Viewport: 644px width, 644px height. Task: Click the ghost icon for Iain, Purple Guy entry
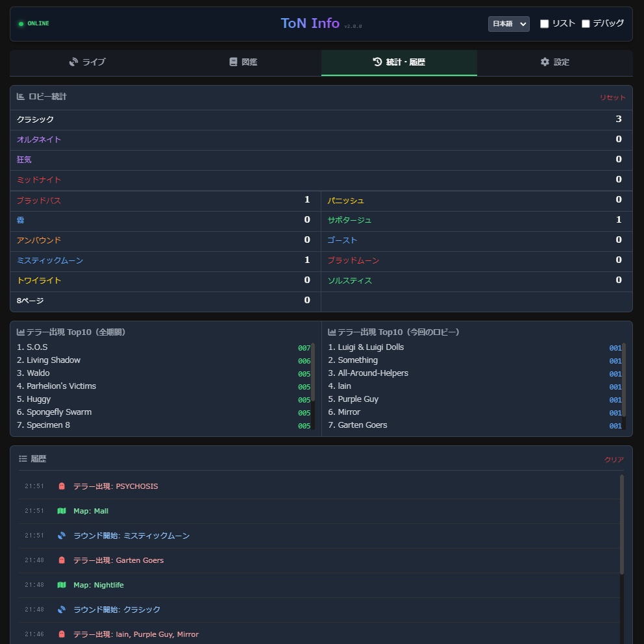(x=62, y=634)
